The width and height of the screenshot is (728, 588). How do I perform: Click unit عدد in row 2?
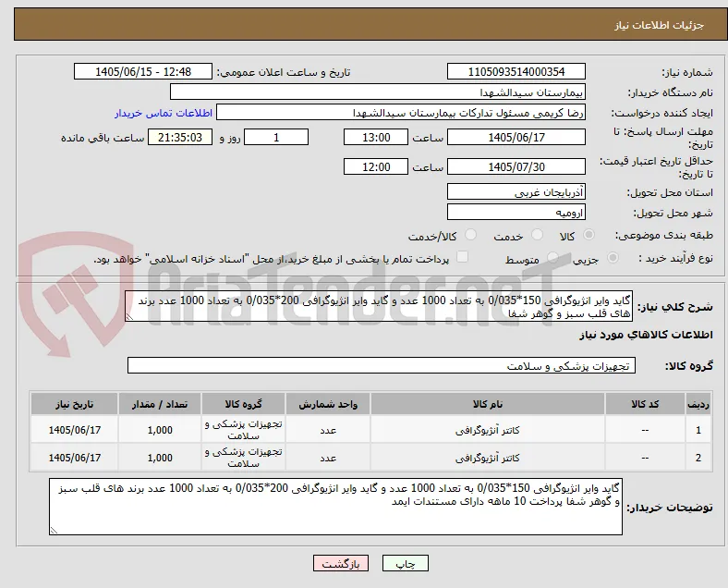(x=328, y=459)
